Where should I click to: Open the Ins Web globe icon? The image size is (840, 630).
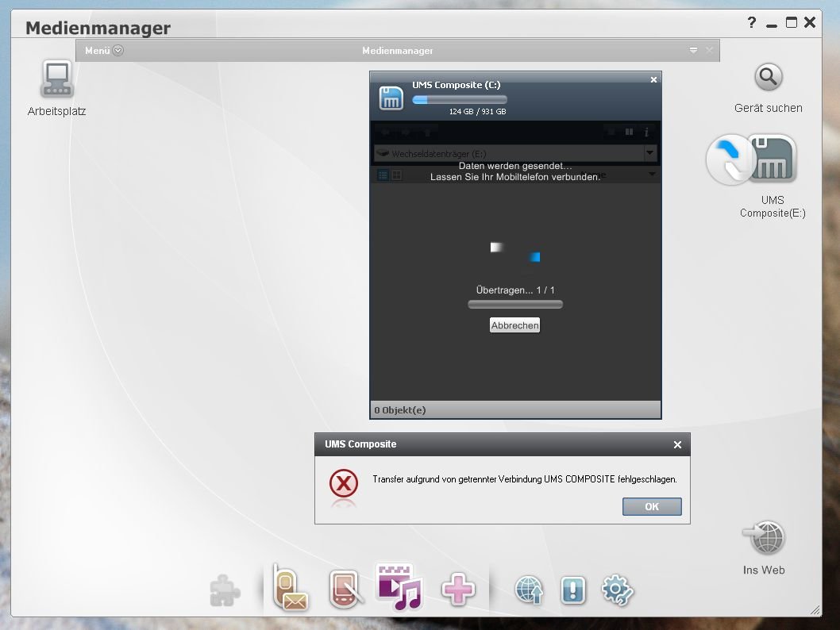(x=765, y=537)
